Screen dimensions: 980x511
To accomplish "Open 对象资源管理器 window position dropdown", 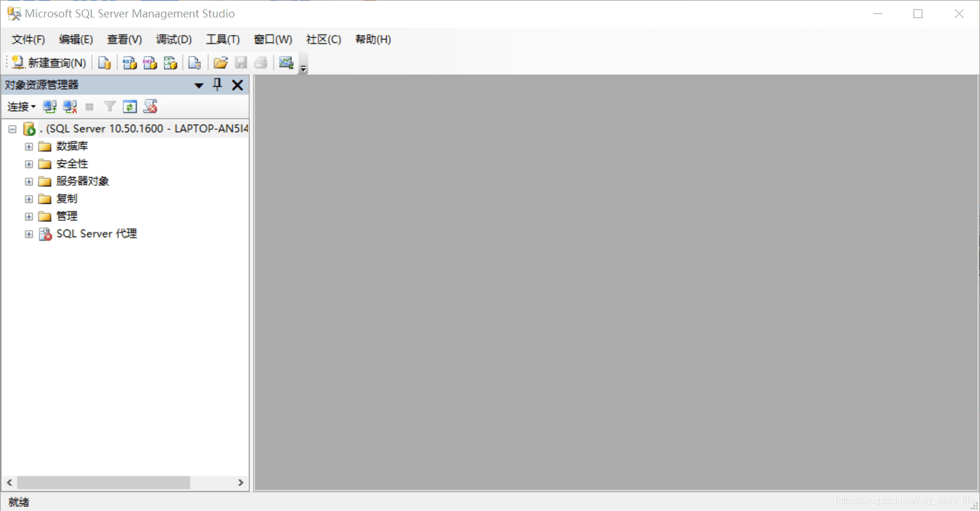I will point(199,85).
